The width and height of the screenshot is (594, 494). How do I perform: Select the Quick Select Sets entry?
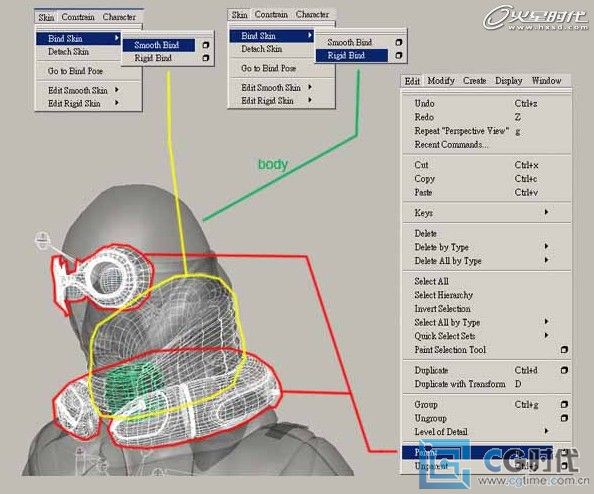coord(445,336)
